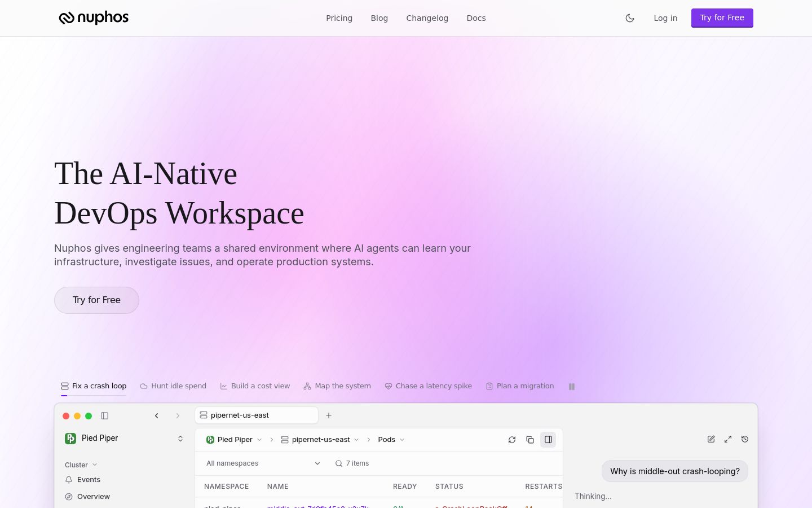
Task: Sort by the READY column header
Action: 405,487
